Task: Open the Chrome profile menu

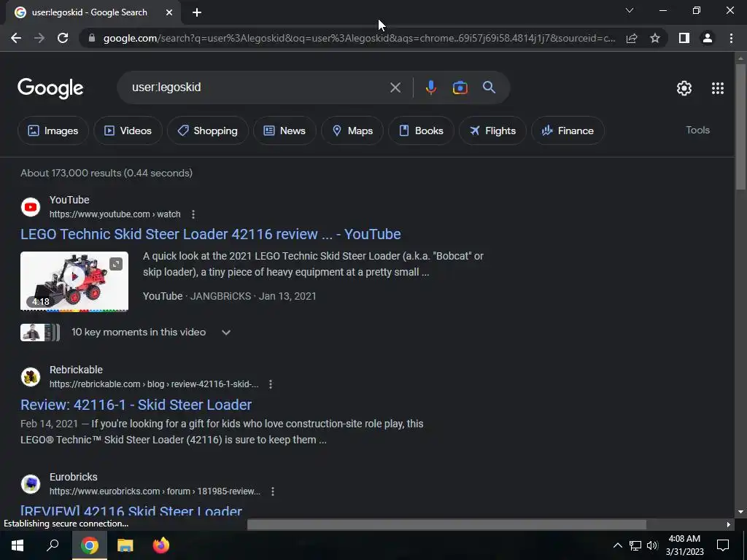Action: pos(708,38)
